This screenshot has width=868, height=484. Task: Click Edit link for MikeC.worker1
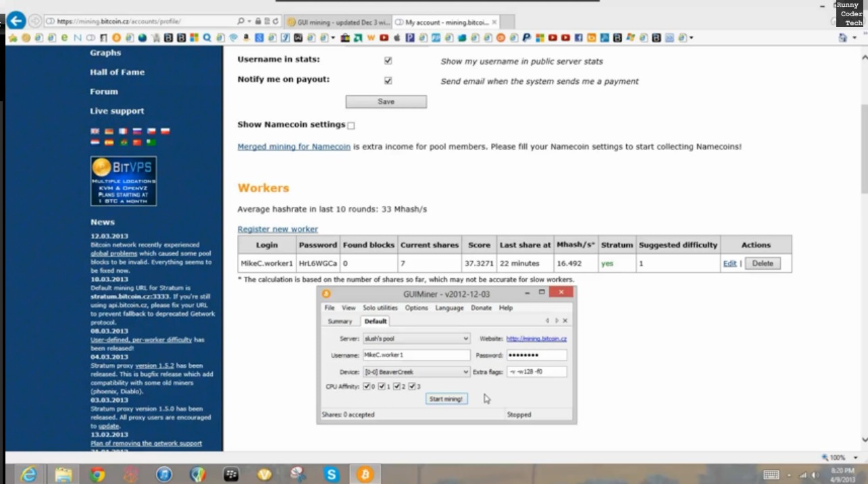730,263
